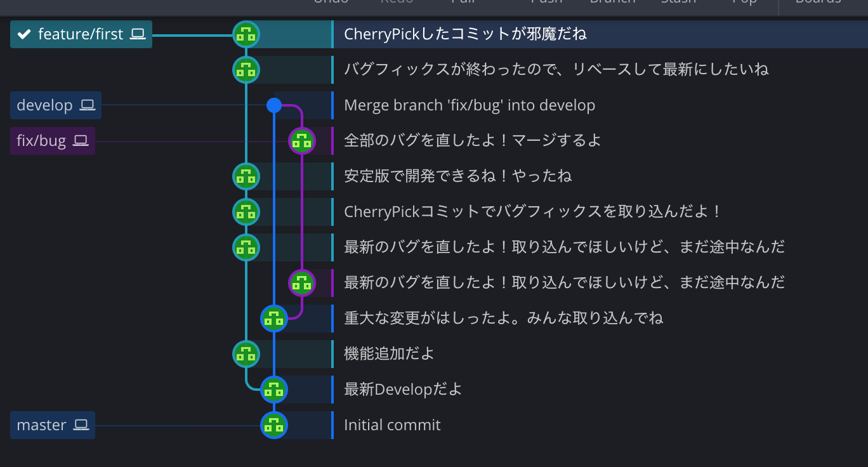Select commit 'CherryPickコミットでバグフィックスを取り込んだよ！'

[x=533, y=212]
